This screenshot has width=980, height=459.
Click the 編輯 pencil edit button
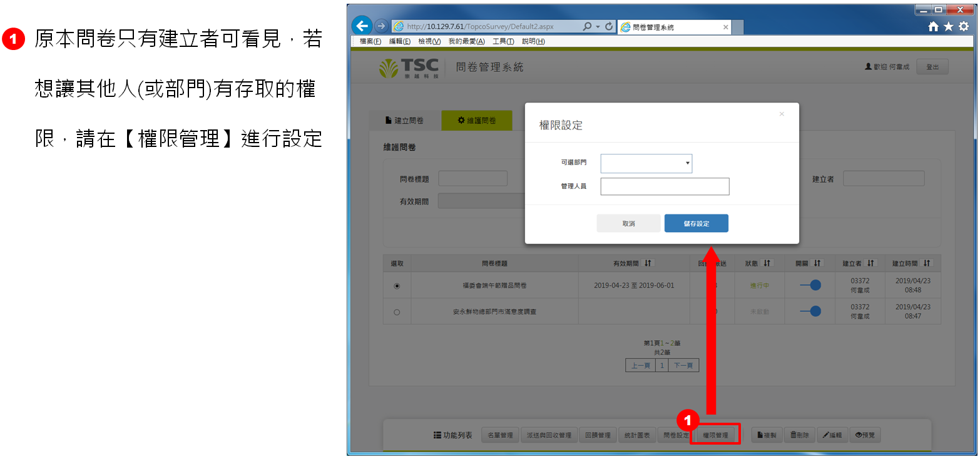point(832,435)
